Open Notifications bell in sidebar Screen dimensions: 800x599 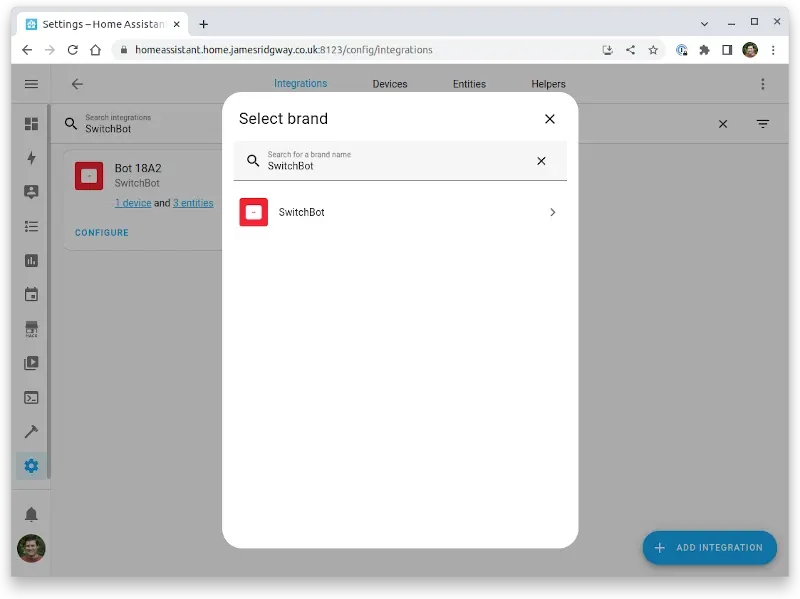pyautogui.click(x=31, y=514)
